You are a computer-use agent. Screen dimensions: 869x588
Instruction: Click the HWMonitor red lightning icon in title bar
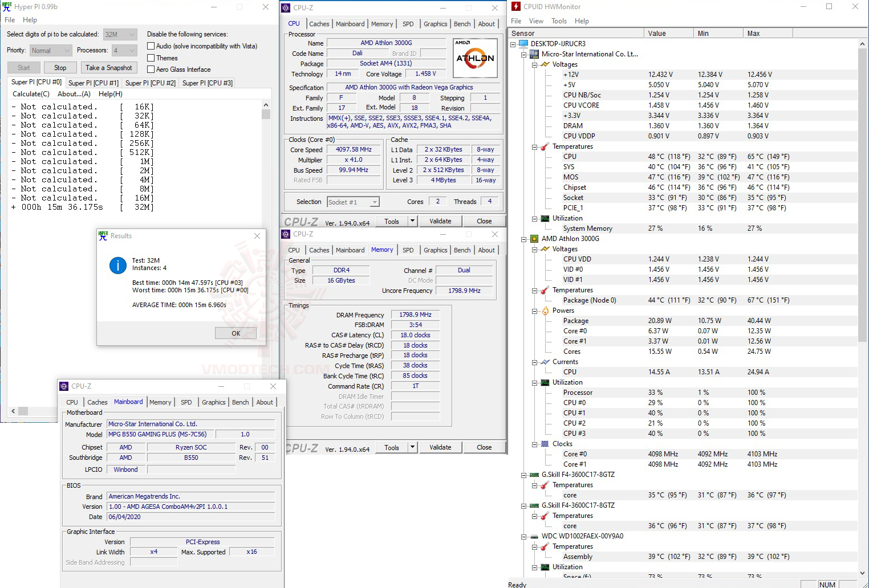[515, 7]
